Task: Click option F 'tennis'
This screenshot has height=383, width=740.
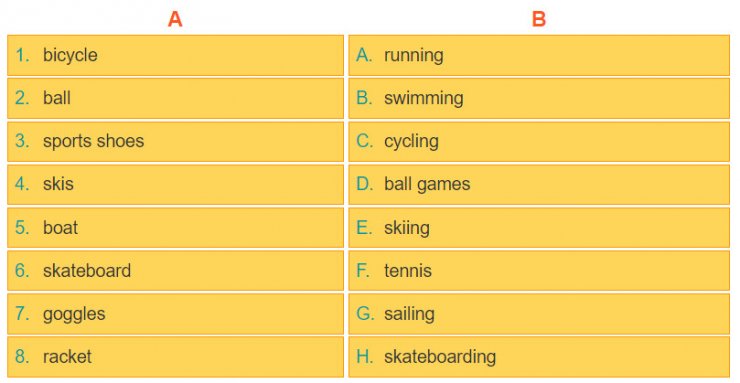Action: (539, 270)
